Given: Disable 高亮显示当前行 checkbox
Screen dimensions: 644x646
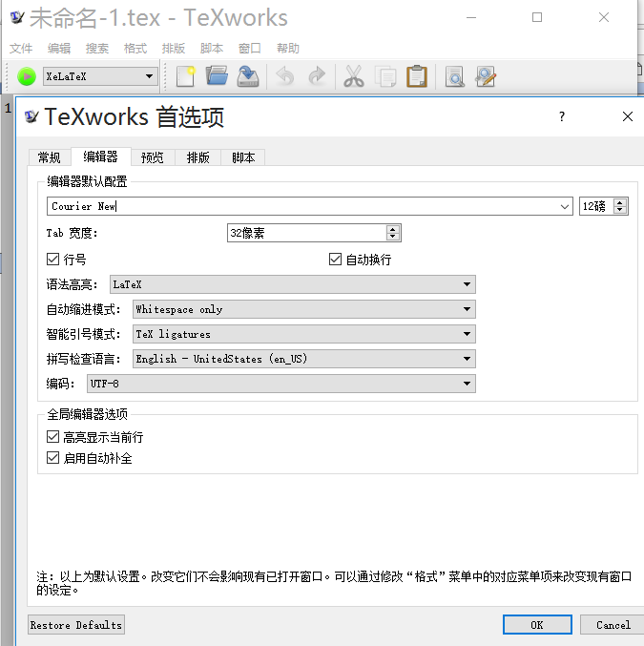Looking at the screenshot, I should pos(52,437).
